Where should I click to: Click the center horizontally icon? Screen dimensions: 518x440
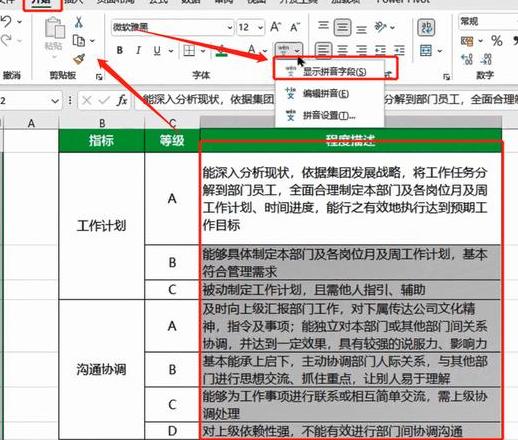(x=342, y=50)
